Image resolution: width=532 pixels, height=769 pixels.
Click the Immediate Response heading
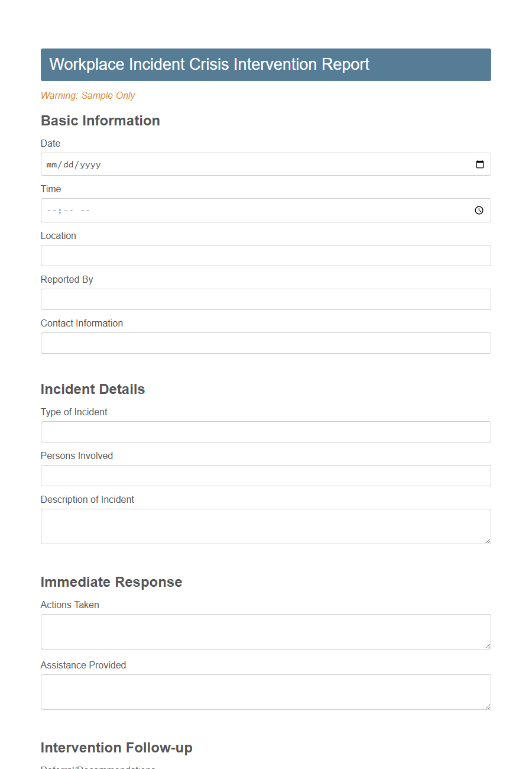[111, 582]
